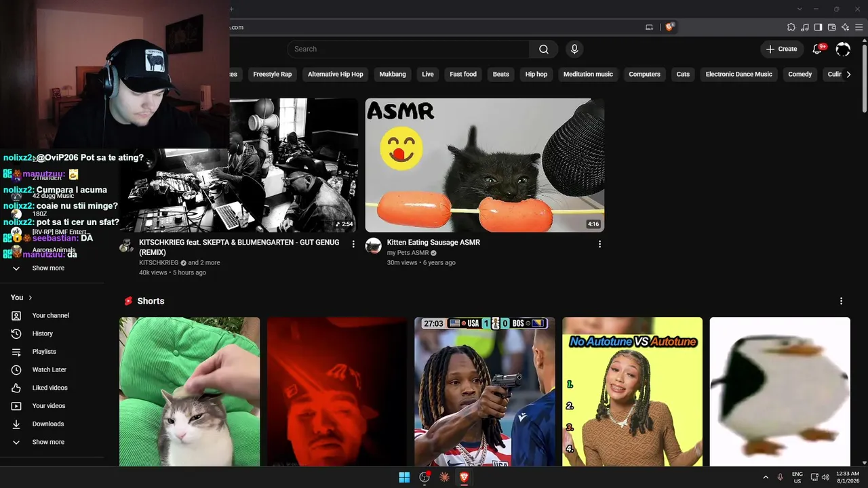This screenshot has height=488, width=868.
Task: Open options for Kitten Eating Sausage video
Action: tap(599, 244)
